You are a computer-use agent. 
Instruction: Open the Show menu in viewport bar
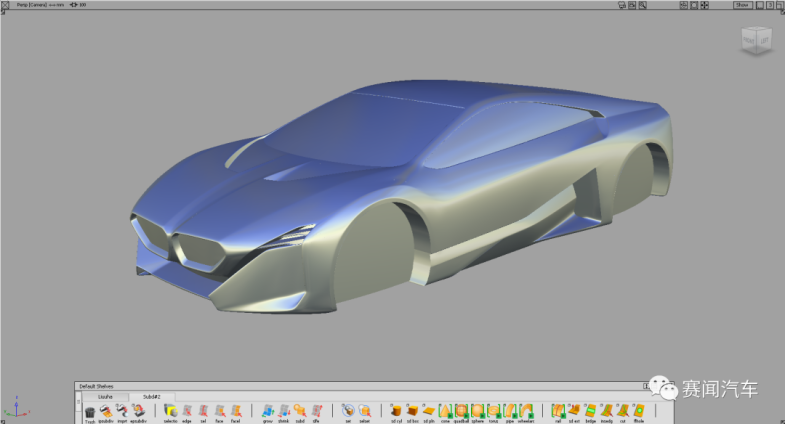click(x=742, y=5)
